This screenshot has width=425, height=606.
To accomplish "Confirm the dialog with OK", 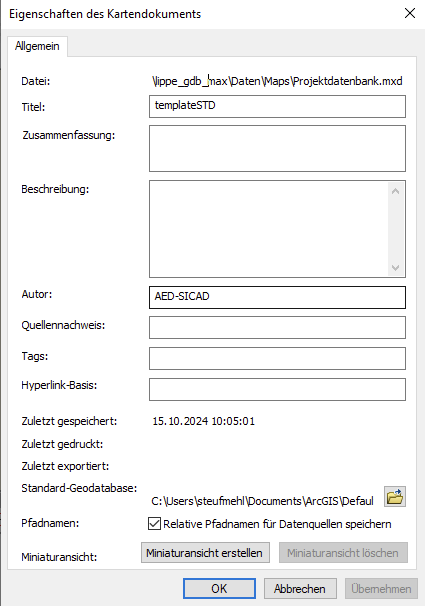I will 219,589.
